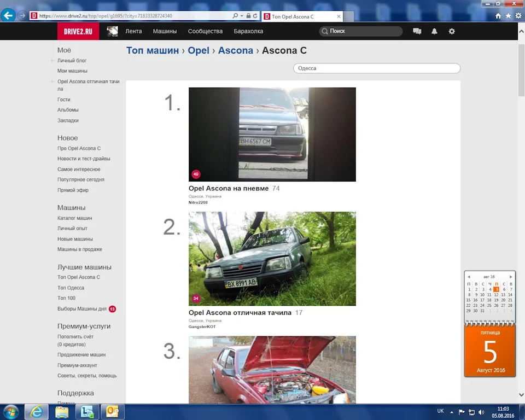
Task: Open Про Opel Ascona C link
Action: 79,148
